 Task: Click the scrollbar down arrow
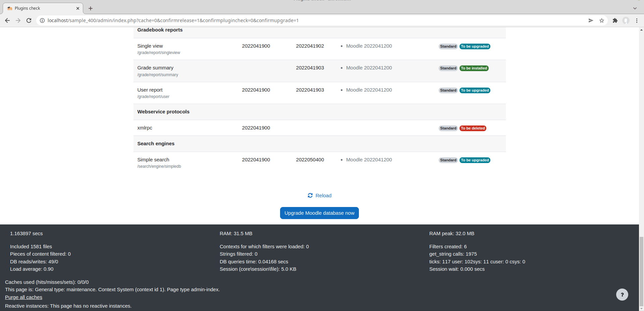click(641, 308)
